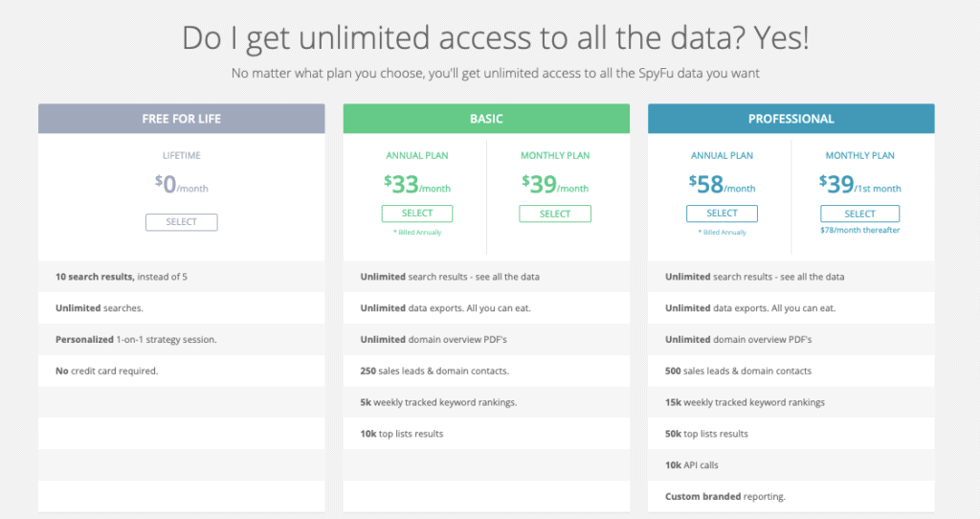Click the Custom branded reporting feature
Viewport: 980px width, 519px height.
tap(724, 496)
